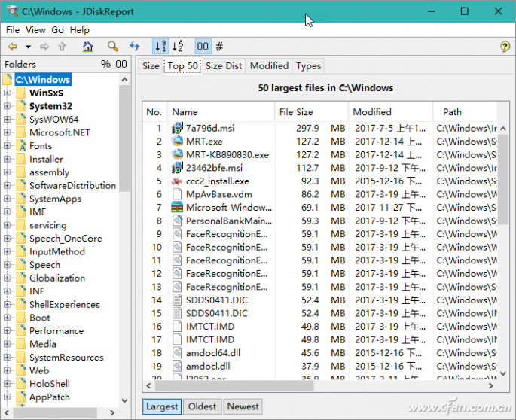Open the Help question mark icon
The width and height of the screenshot is (516, 420).
click(505, 47)
